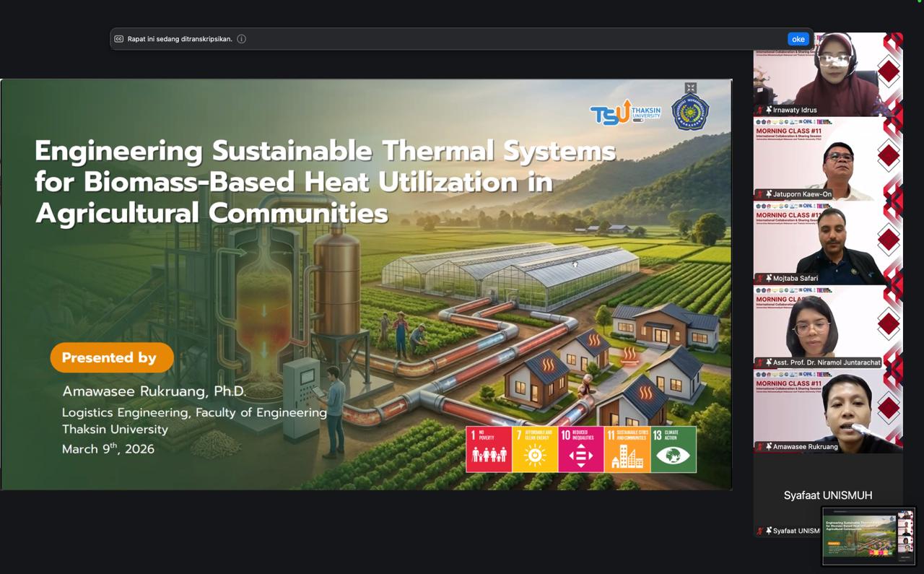Click the CC closed caption icon

coord(119,39)
